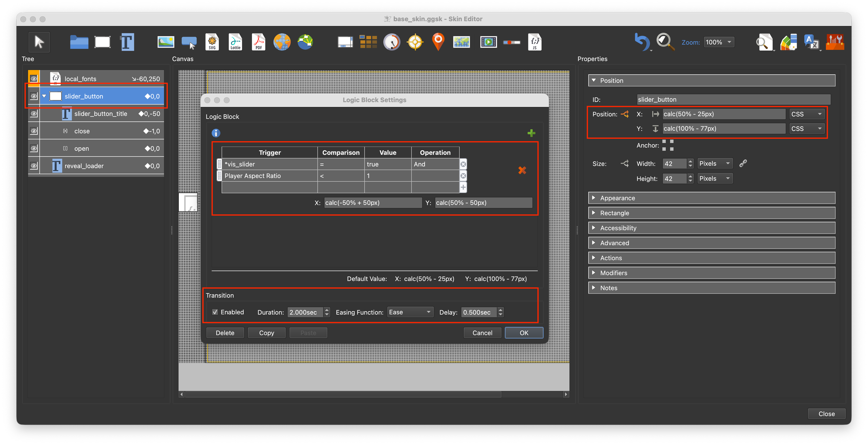Disable the transition Enabled checkbox
This screenshot has width=868, height=445.
pyautogui.click(x=215, y=312)
